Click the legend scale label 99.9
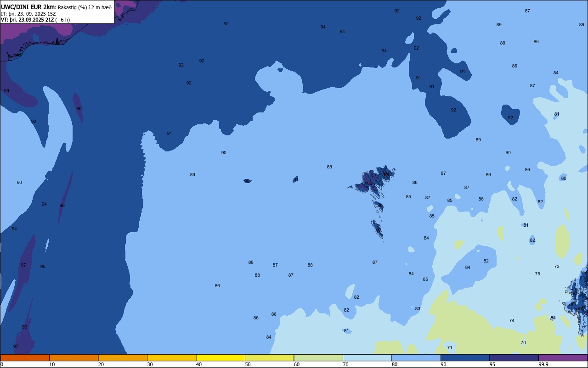The image size is (588, 368). click(x=543, y=364)
